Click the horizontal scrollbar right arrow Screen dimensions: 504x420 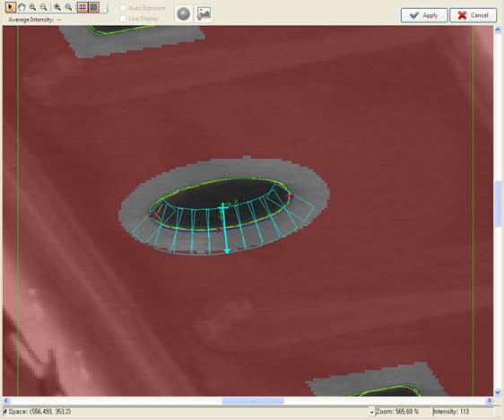(490, 400)
